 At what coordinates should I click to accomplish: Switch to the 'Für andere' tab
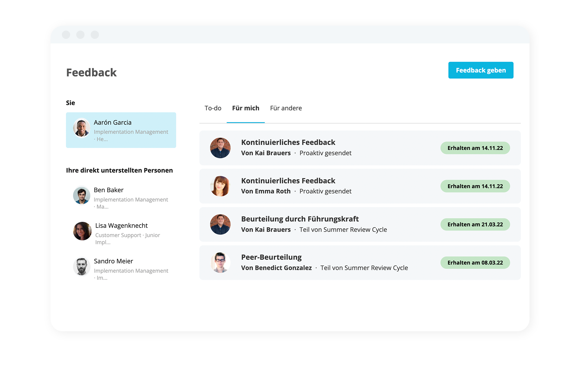click(285, 108)
